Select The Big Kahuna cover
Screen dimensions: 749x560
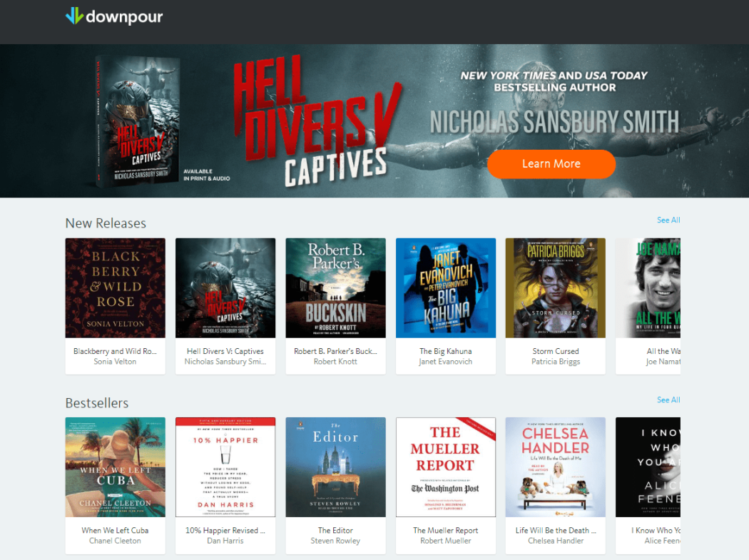click(446, 288)
